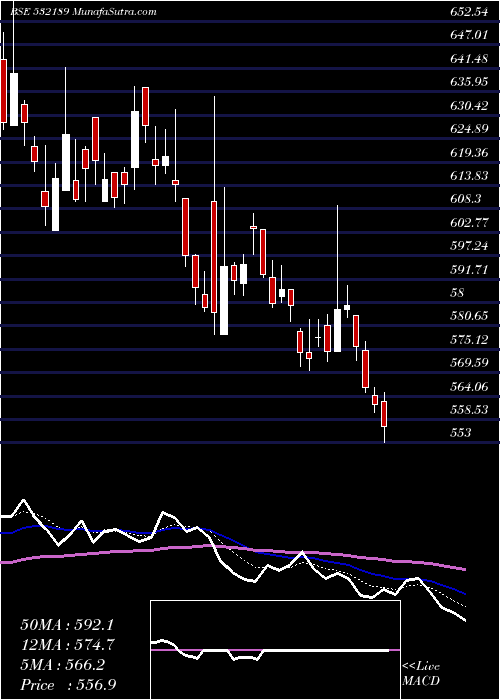Click the <<Live MACD label
This screenshot has width=500, height=700.
click(x=421, y=674)
